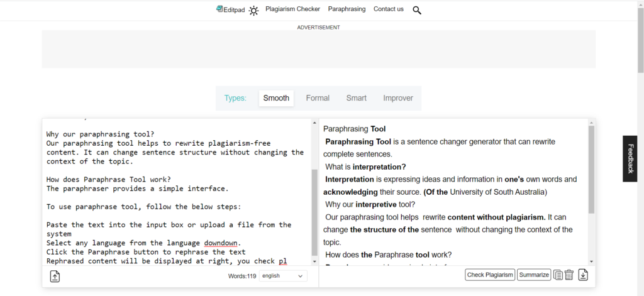The width and height of the screenshot is (644, 296).
Task: Open the Contact us link
Action: coord(389,9)
